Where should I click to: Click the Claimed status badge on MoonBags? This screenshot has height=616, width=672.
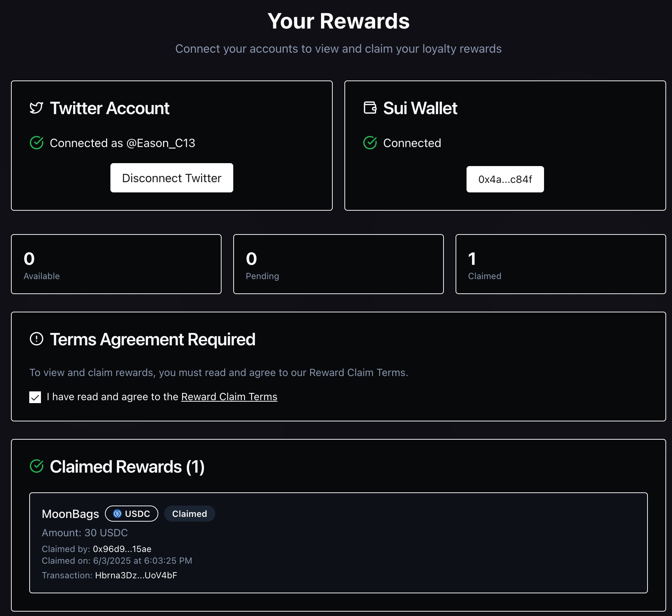point(189,514)
